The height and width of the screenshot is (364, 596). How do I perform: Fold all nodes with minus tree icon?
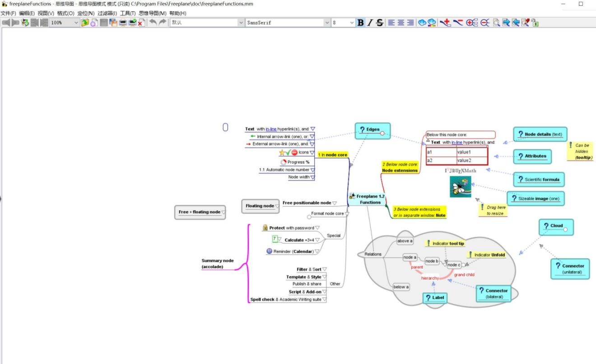point(486,23)
